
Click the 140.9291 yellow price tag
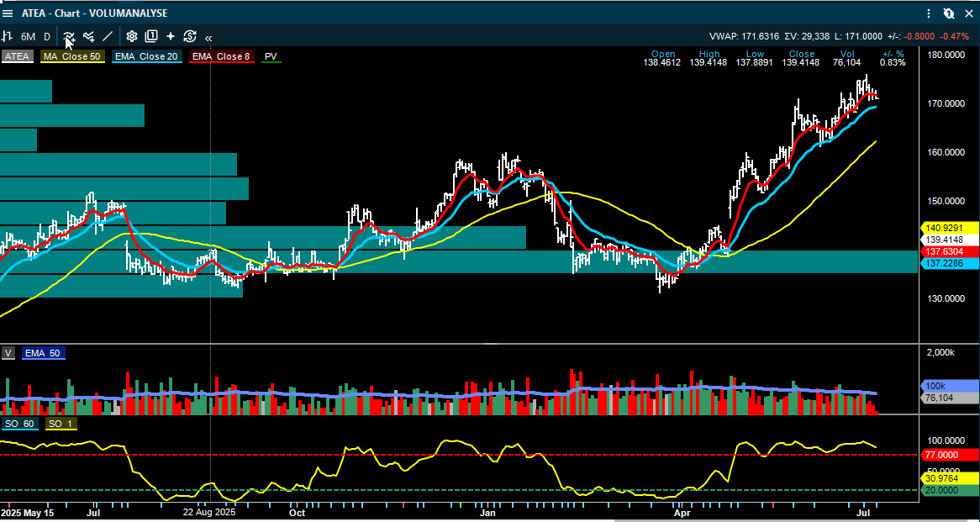(950, 228)
